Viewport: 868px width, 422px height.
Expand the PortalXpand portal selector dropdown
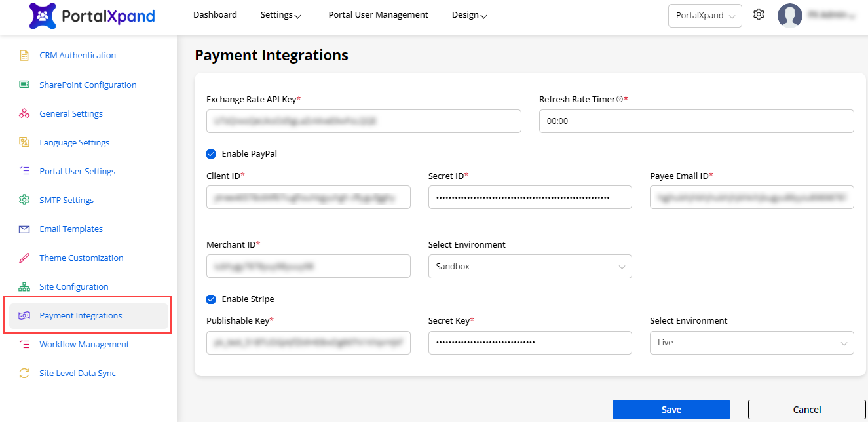[x=704, y=16]
